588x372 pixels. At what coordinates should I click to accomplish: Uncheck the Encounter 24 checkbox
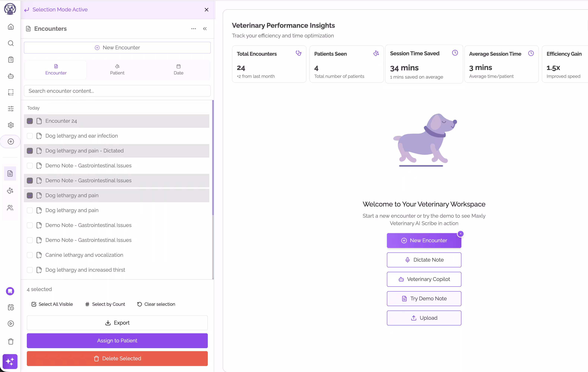point(30,121)
